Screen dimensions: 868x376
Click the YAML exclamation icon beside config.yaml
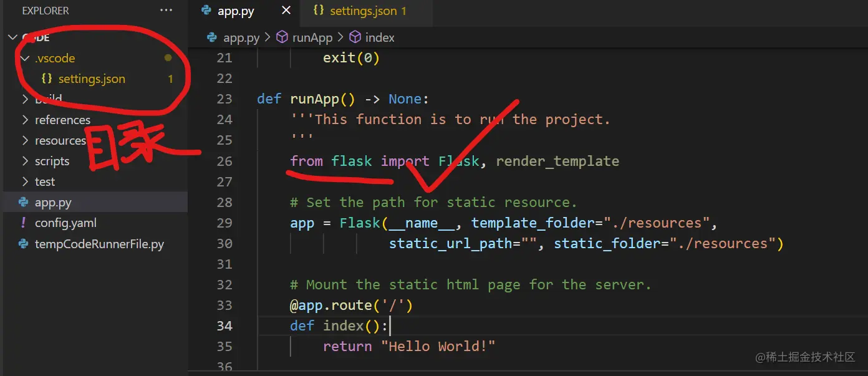tap(24, 223)
